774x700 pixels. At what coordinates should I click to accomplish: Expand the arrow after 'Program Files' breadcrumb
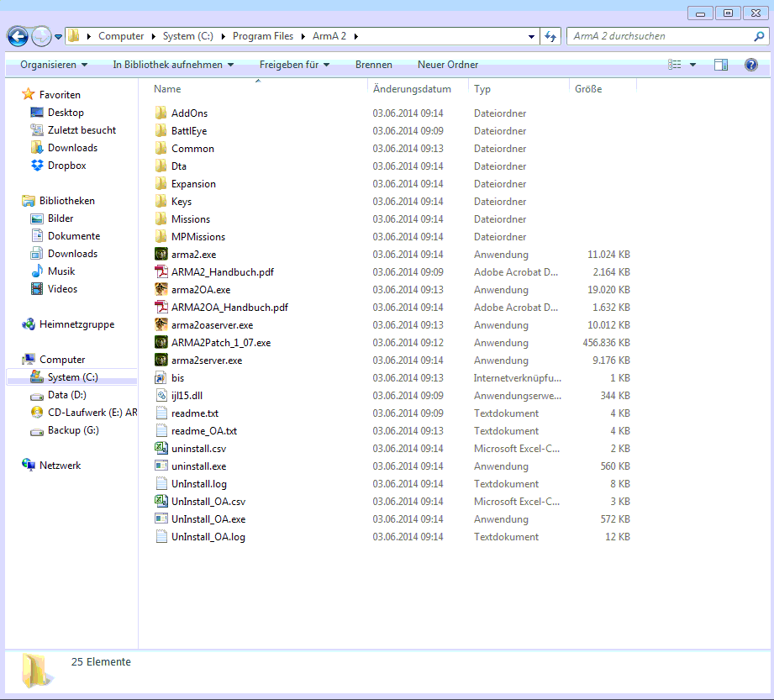303,36
